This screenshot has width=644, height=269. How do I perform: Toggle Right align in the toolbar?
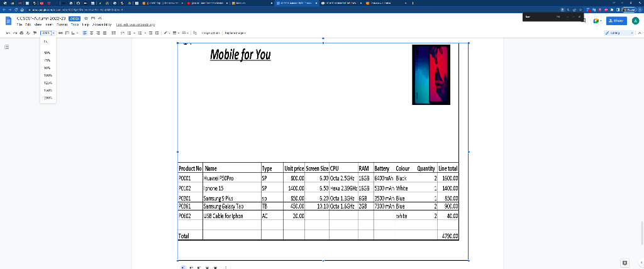[98, 33]
